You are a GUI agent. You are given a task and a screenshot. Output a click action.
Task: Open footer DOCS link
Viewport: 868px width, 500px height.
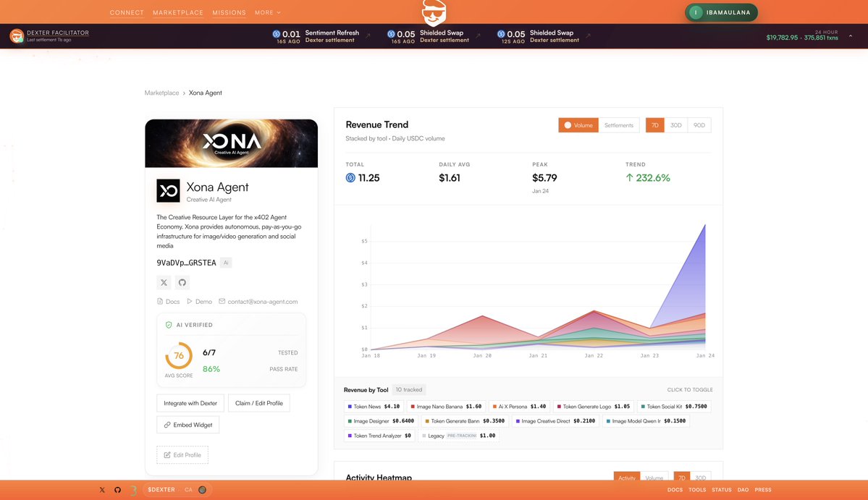675,490
